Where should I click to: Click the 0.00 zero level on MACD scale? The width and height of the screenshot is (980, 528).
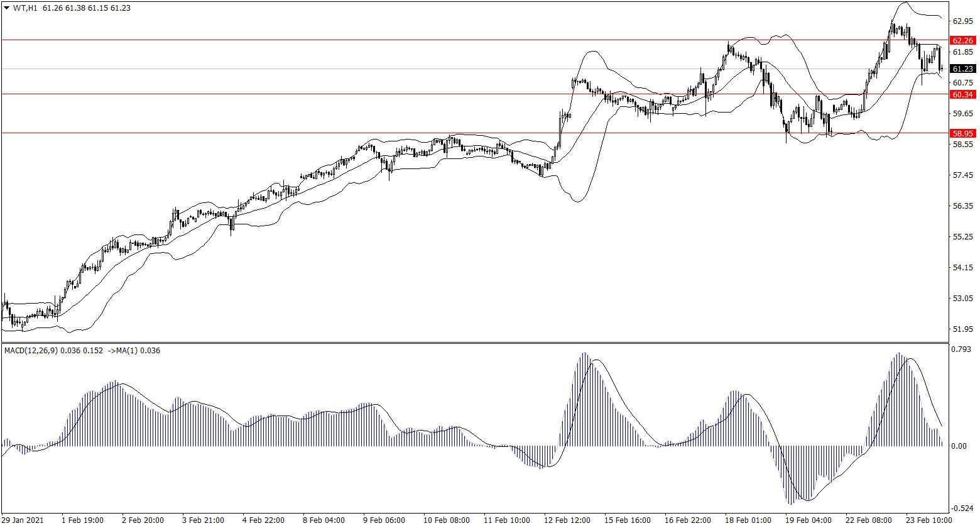[x=961, y=446]
